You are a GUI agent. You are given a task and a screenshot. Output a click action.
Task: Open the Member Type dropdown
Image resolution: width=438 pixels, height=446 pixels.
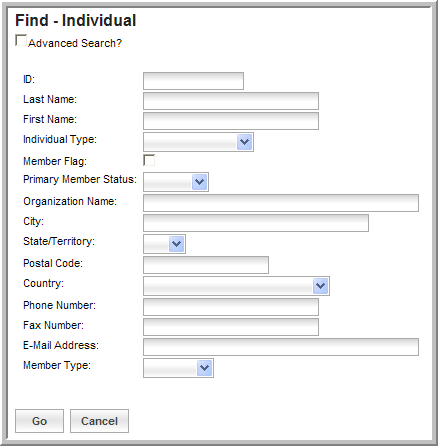[x=178, y=368]
